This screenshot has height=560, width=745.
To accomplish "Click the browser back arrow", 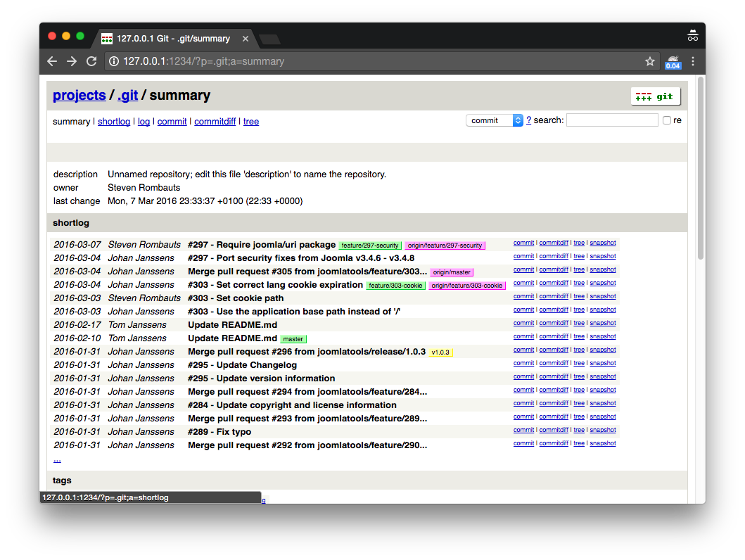I will pos(52,61).
